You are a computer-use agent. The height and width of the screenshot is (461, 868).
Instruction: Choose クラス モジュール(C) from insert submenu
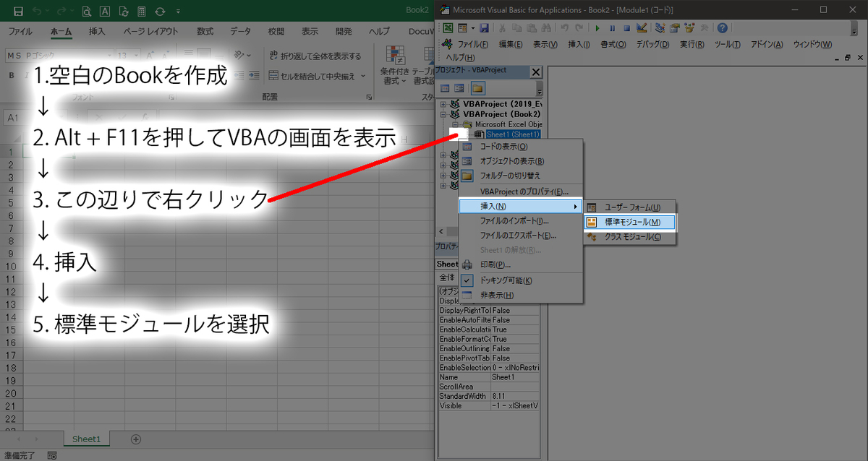pos(629,237)
